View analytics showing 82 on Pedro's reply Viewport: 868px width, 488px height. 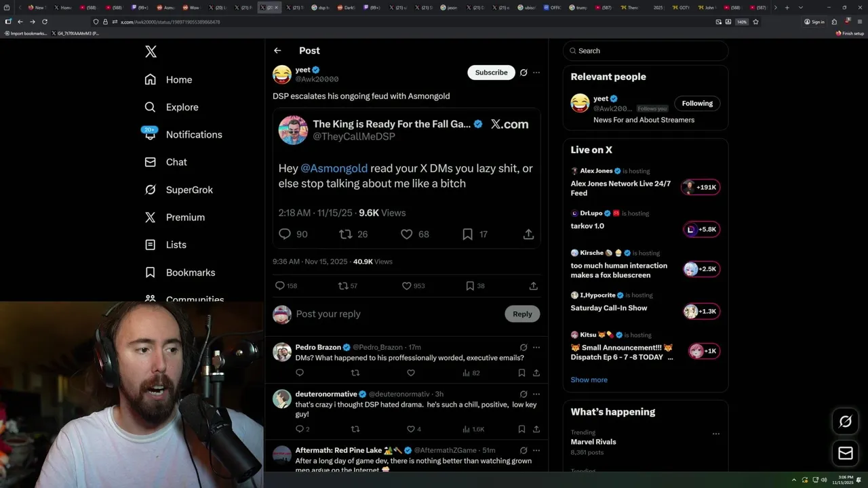click(x=471, y=373)
